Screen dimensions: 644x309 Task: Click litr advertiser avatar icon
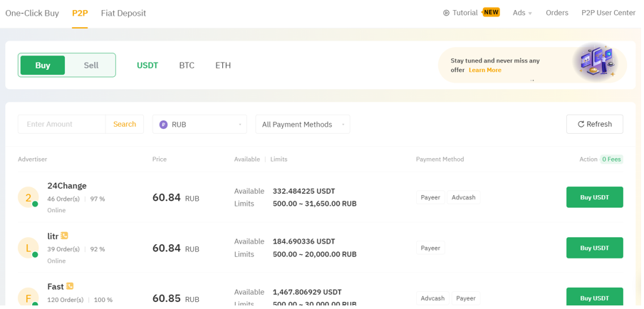28,248
